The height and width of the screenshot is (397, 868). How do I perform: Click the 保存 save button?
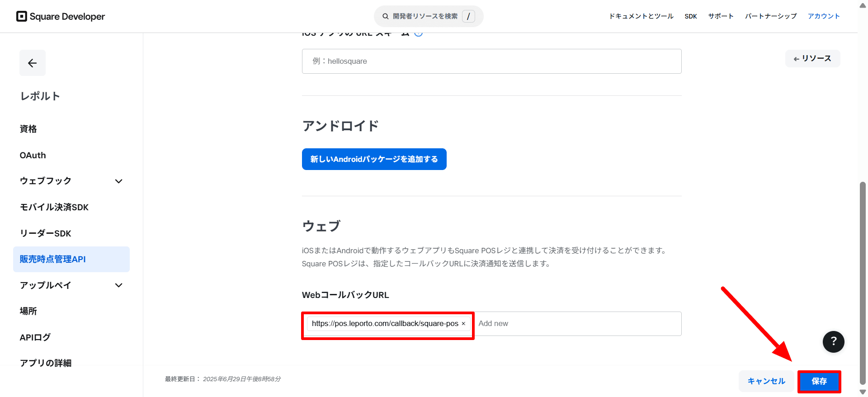coord(819,381)
